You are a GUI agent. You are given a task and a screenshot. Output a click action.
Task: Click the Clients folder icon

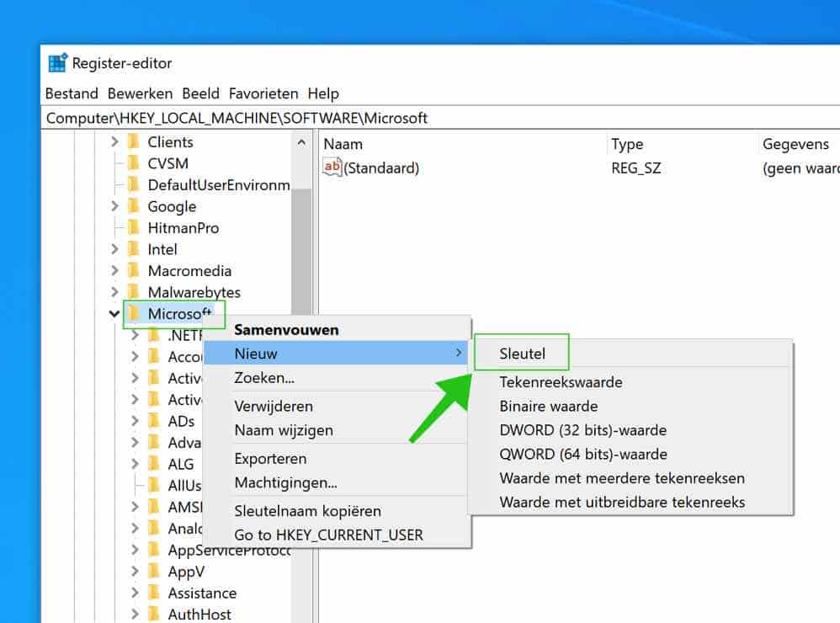click(134, 142)
